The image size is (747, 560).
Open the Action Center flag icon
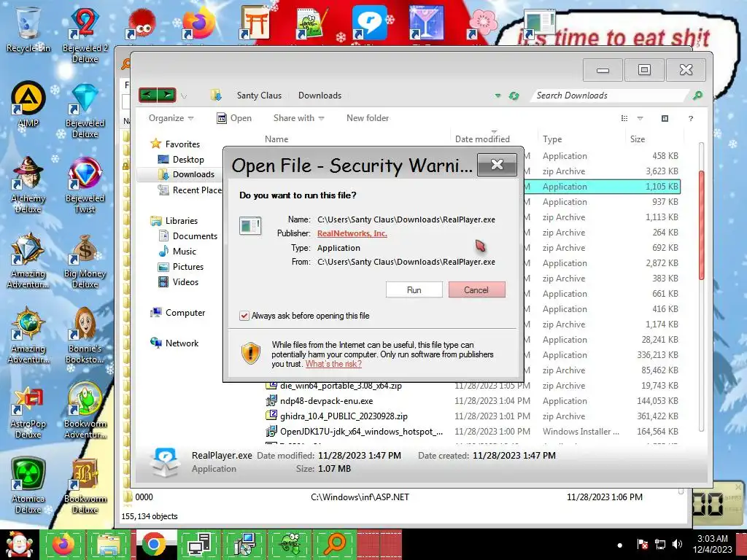[642, 544]
